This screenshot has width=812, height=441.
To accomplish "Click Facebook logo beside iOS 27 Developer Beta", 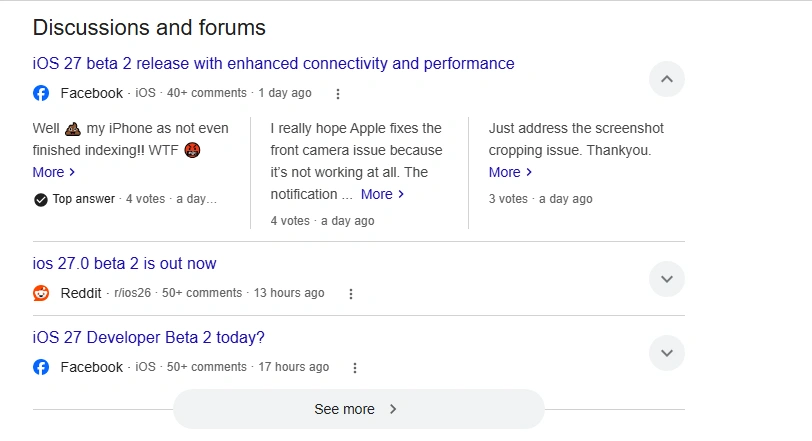I will pos(41,367).
